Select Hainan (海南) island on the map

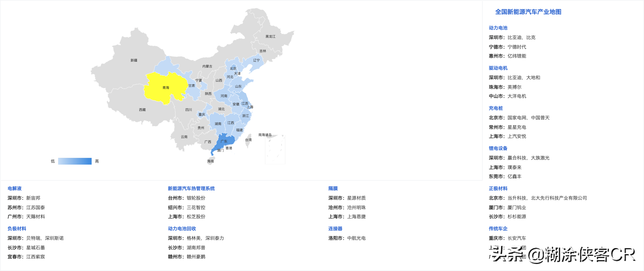pos(210,161)
